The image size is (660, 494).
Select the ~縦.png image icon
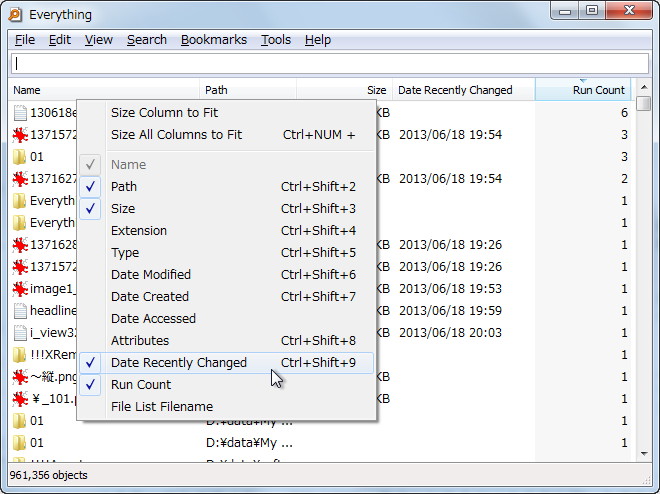tap(20, 377)
